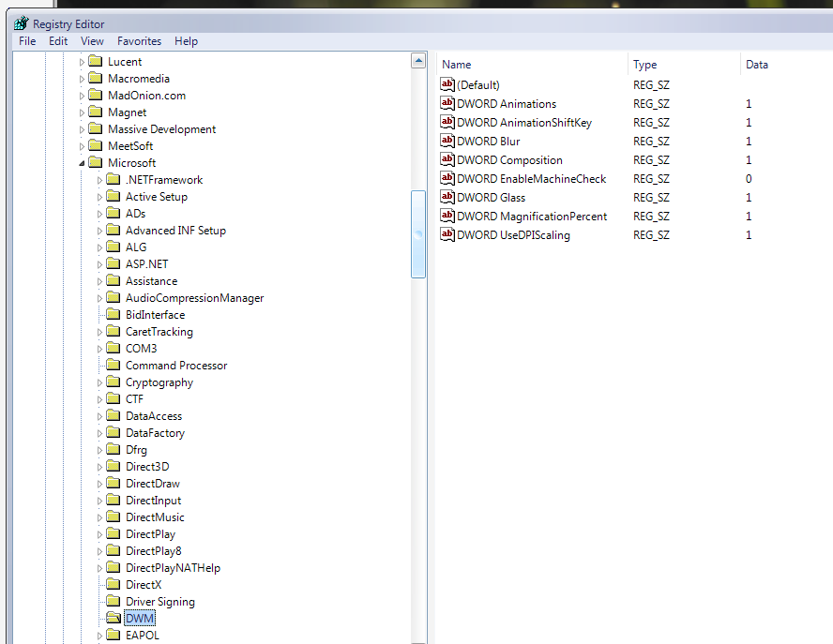The image size is (833, 644).
Task: Expand the CaretTracking key
Action: [99, 332]
